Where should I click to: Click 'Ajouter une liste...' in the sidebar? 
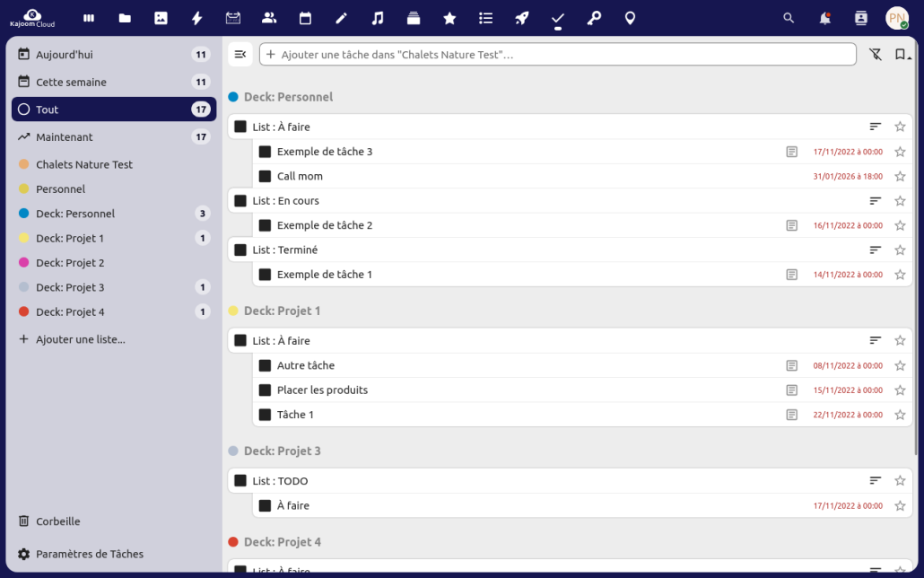(x=78, y=339)
